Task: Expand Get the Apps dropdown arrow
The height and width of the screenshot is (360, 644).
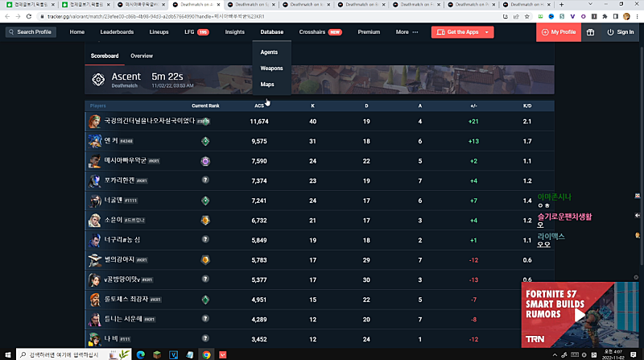Action: coord(487,32)
